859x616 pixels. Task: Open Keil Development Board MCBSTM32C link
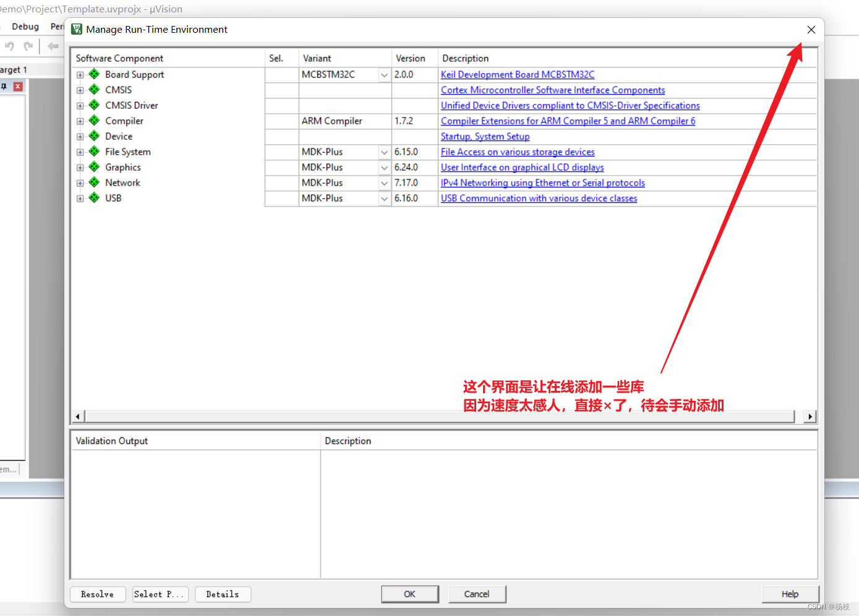click(518, 74)
